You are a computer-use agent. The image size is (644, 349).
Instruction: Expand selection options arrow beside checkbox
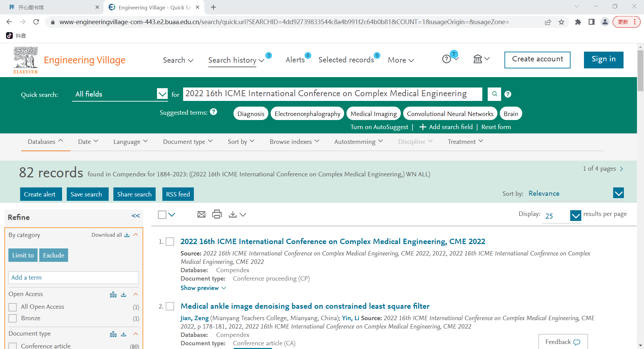[x=172, y=215]
